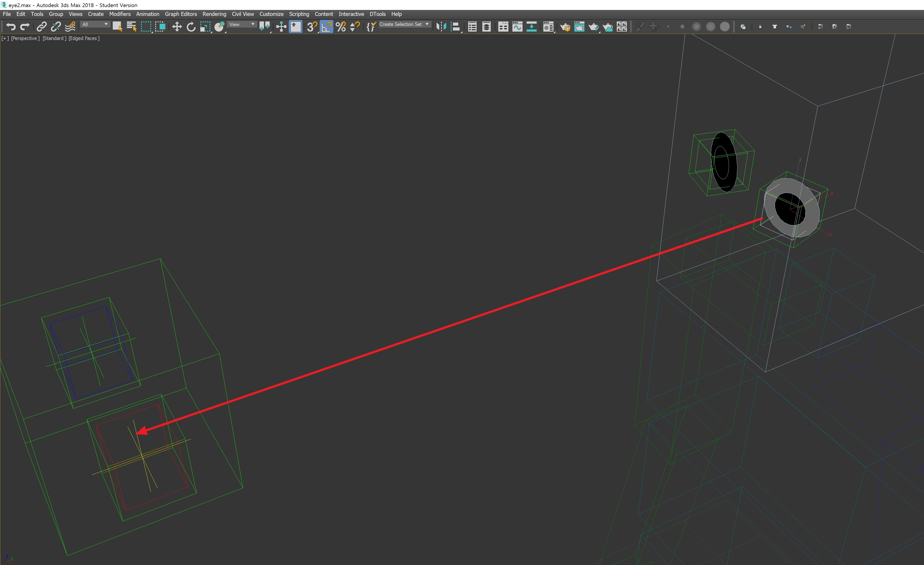Image resolution: width=924 pixels, height=565 pixels.
Task: Open the View reference coordinate dropdown
Action: (x=242, y=24)
